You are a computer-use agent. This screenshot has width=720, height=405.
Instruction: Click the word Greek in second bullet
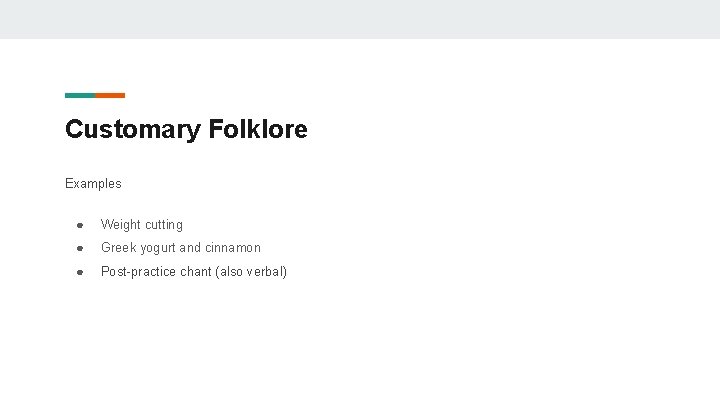tap(118, 248)
